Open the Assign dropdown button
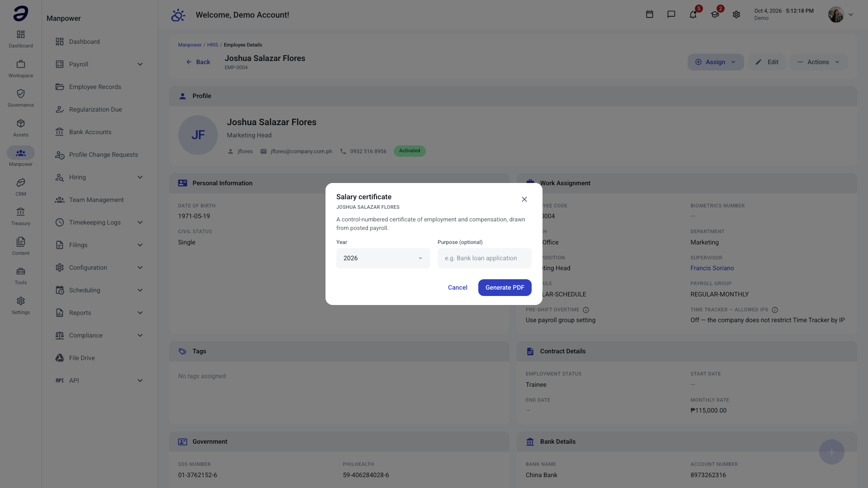This screenshot has width=868, height=488. click(x=716, y=62)
